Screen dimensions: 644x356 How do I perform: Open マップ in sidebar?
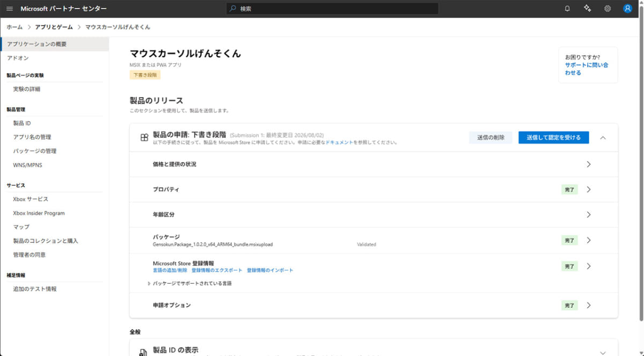click(x=21, y=227)
